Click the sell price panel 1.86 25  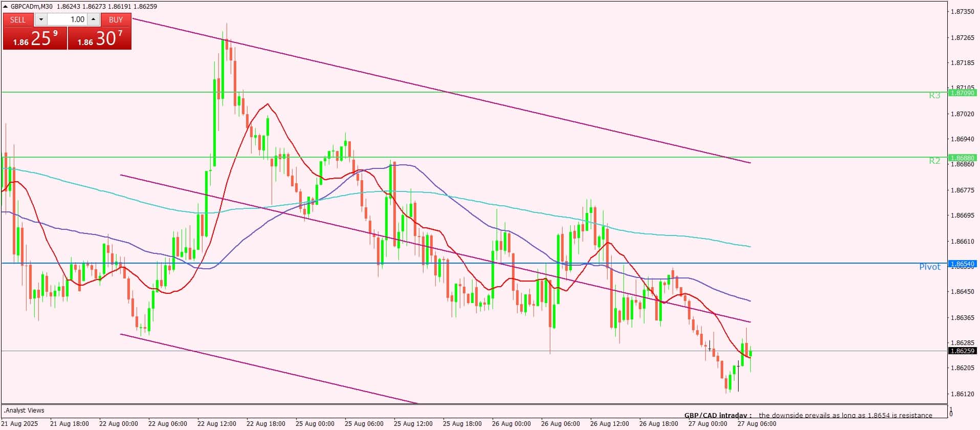[35, 38]
